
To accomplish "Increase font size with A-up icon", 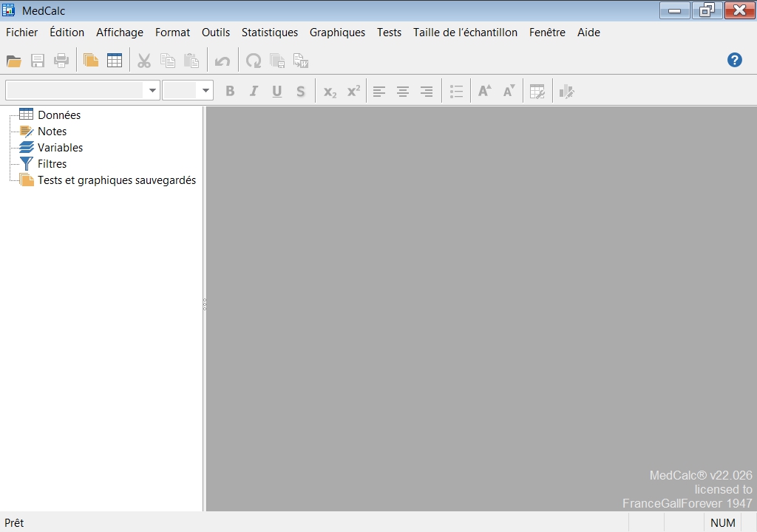I will [485, 91].
